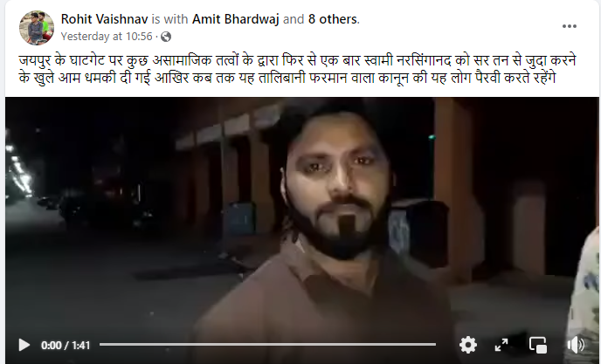This screenshot has height=364, width=601.
Task: Show the 8 others tagged list
Action: 332,19
